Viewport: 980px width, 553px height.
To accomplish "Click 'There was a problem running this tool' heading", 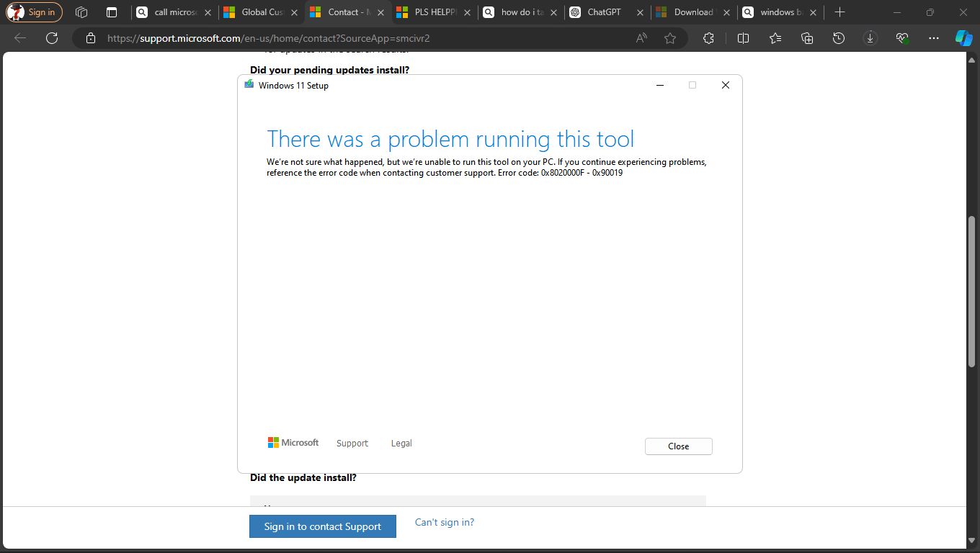I will pyautogui.click(x=450, y=139).
